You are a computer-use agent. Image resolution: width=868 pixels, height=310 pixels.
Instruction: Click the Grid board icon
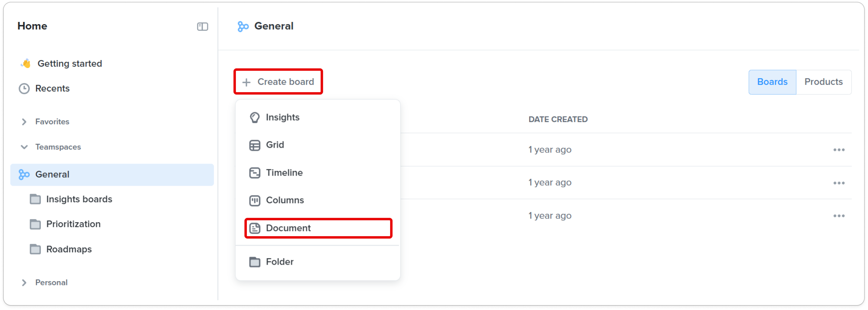click(255, 145)
